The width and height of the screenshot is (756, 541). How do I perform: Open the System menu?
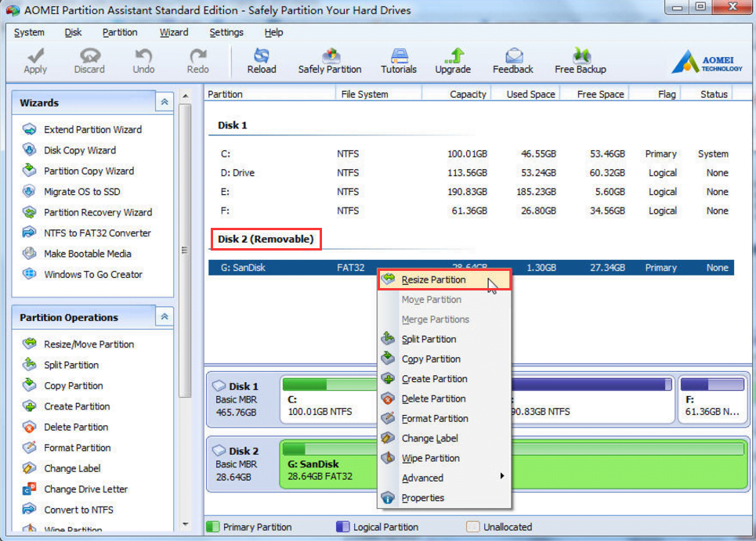pyautogui.click(x=29, y=32)
